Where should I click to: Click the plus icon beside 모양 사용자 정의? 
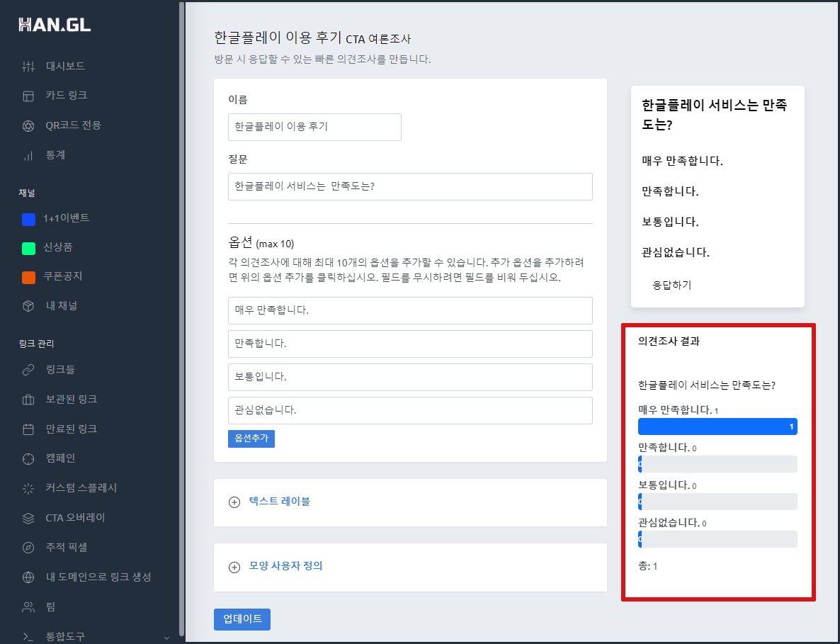pyautogui.click(x=234, y=567)
